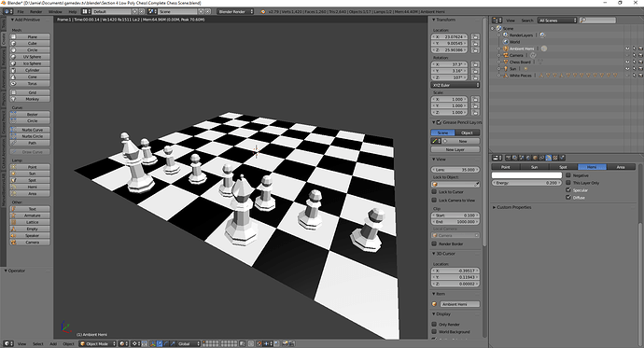The height and width of the screenshot is (348, 644).
Task: Disable Diffuse lamp checkbox
Action: [x=568, y=198]
